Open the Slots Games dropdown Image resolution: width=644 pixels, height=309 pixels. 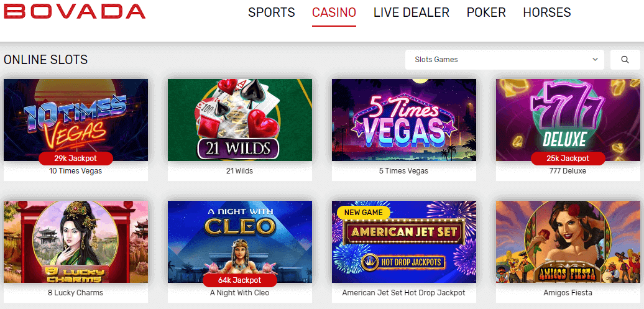[x=504, y=60]
